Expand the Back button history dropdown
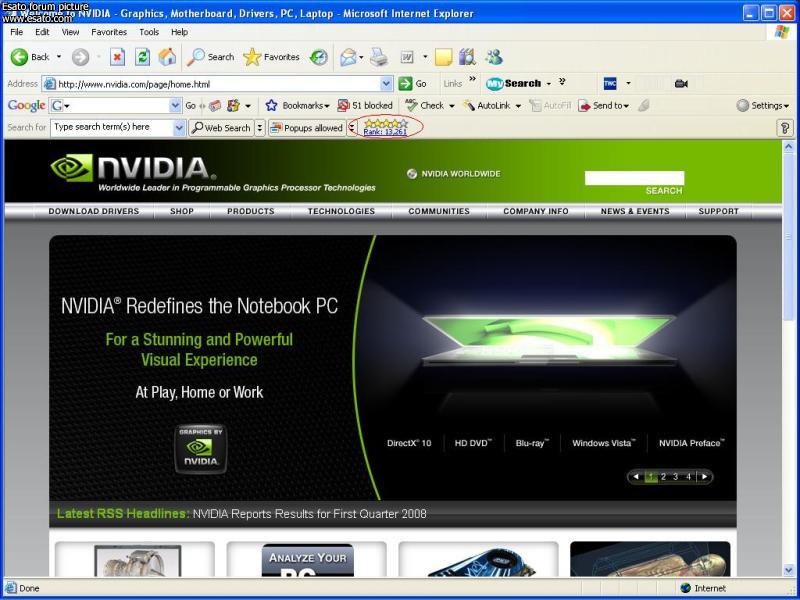Viewport: 800px width, 600px height. [x=59, y=57]
